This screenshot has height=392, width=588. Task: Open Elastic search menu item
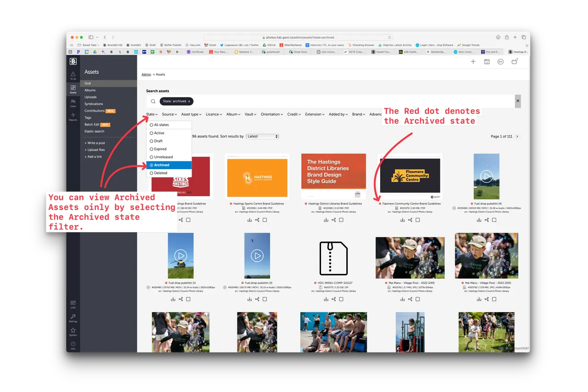(95, 131)
